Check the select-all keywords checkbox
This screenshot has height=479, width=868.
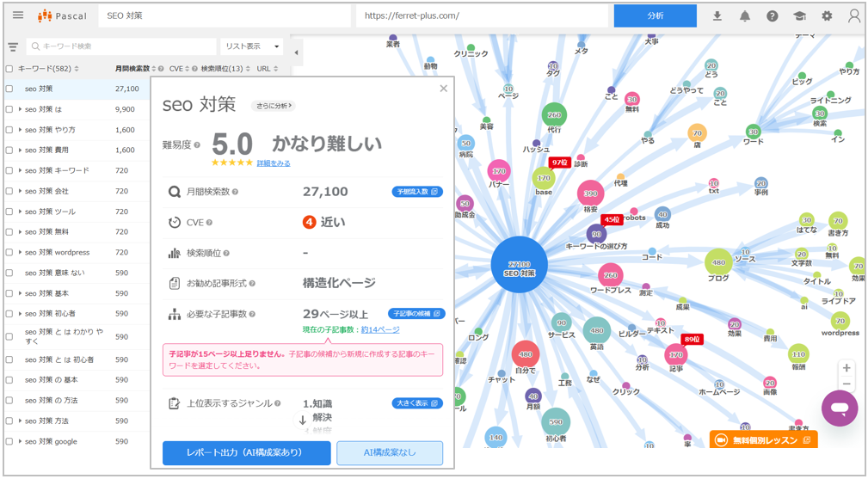point(9,69)
